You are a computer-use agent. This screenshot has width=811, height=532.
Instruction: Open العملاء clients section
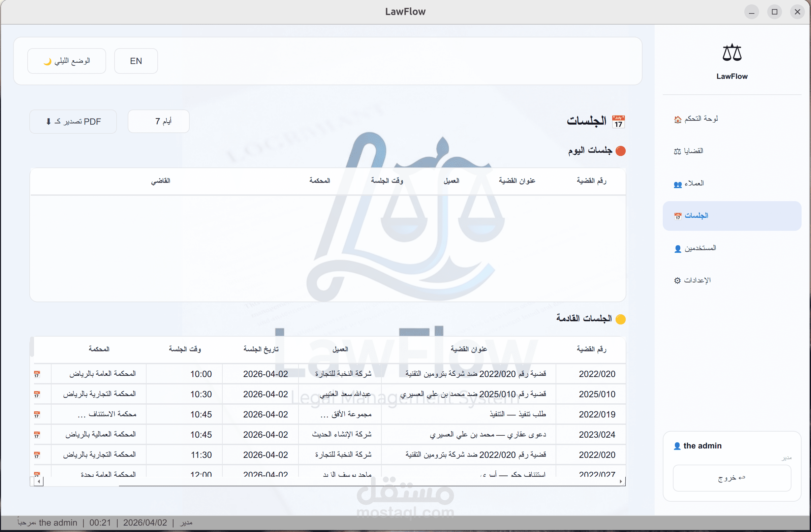(x=689, y=183)
